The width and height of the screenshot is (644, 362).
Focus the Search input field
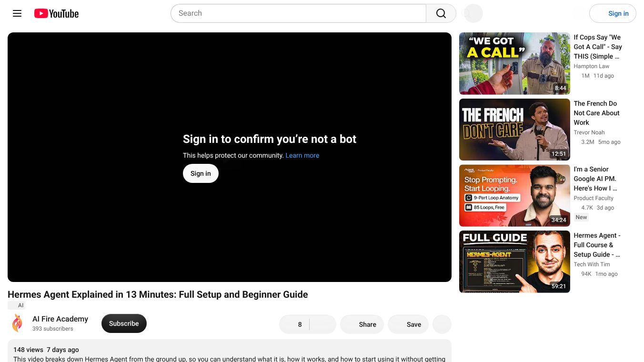299,13
